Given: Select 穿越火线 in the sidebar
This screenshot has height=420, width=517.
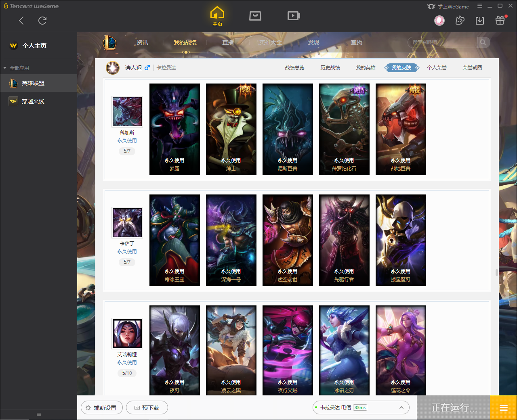Looking at the screenshot, I should [38, 101].
